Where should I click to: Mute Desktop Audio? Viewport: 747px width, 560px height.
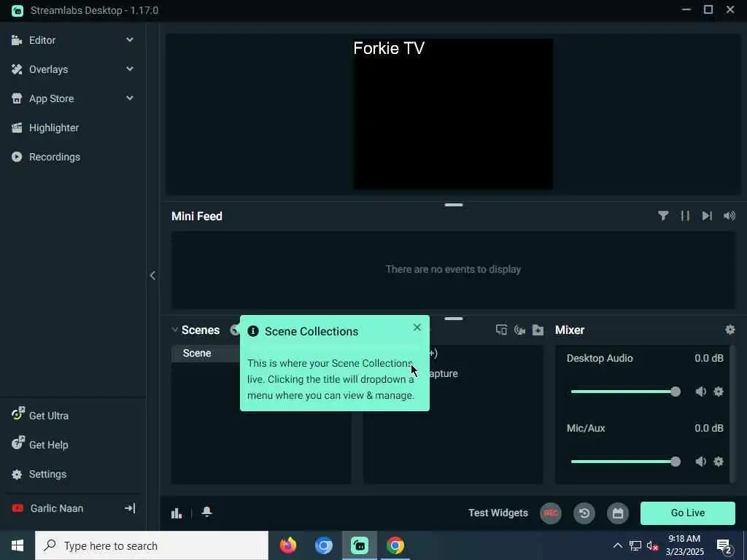[x=700, y=392]
